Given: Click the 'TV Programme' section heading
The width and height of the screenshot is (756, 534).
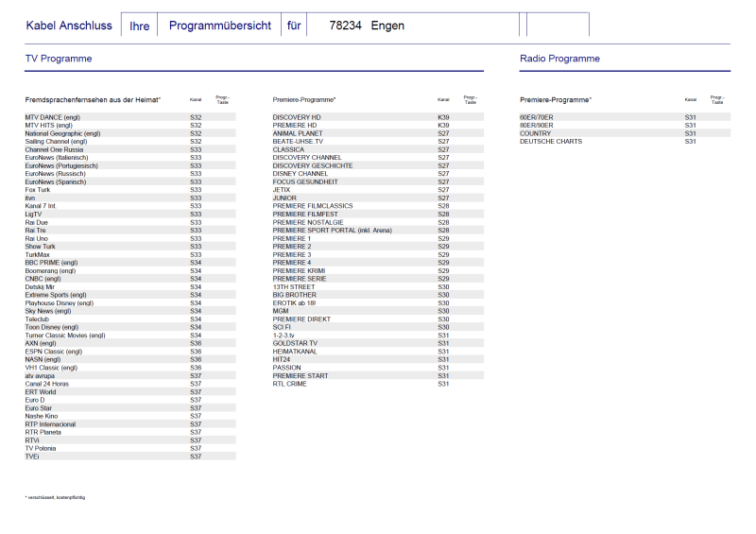Looking at the screenshot, I should click(x=59, y=59).
